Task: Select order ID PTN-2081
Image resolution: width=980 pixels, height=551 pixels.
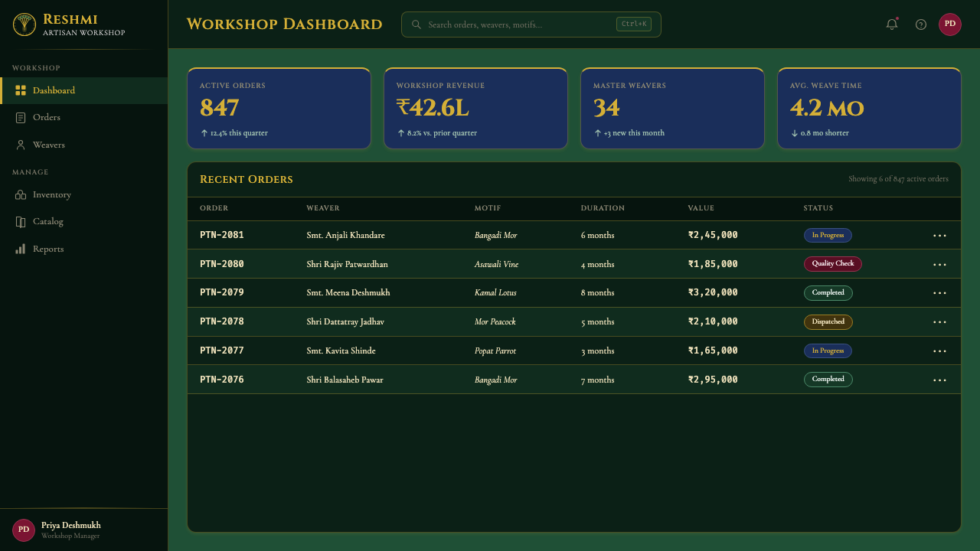Action: [x=222, y=235]
